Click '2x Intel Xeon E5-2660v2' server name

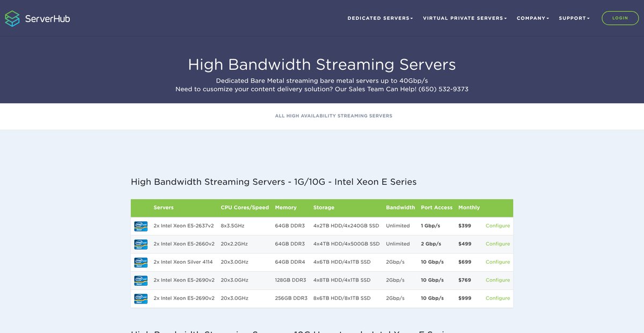pos(184,244)
